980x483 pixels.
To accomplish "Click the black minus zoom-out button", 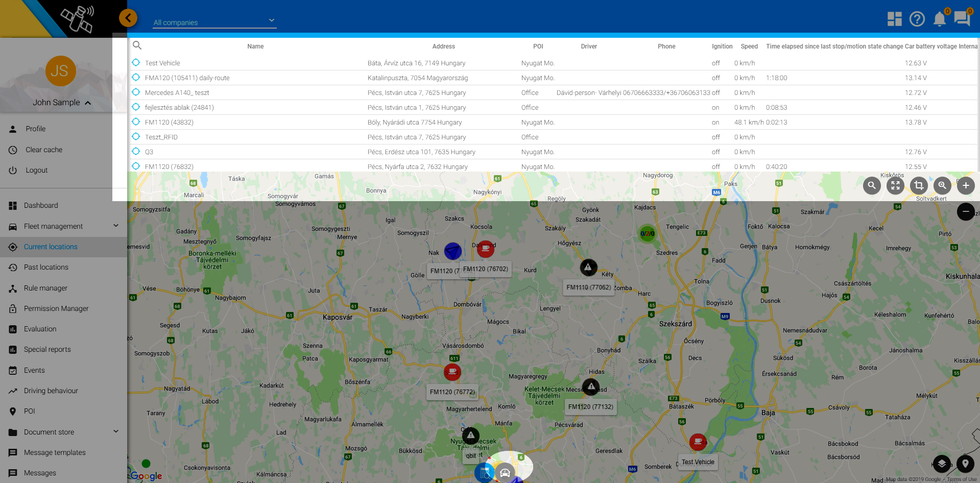I will (965, 211).
